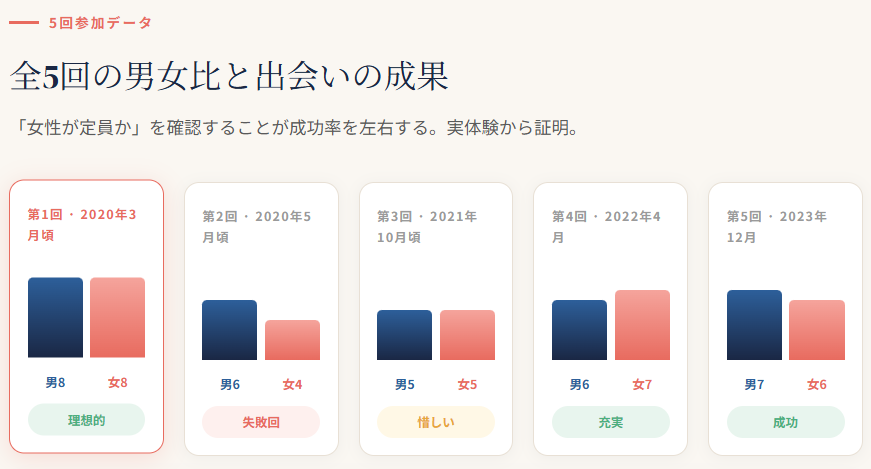
Task: Select the blue 男6 bar in round 2
Action: tap(229, 330)
